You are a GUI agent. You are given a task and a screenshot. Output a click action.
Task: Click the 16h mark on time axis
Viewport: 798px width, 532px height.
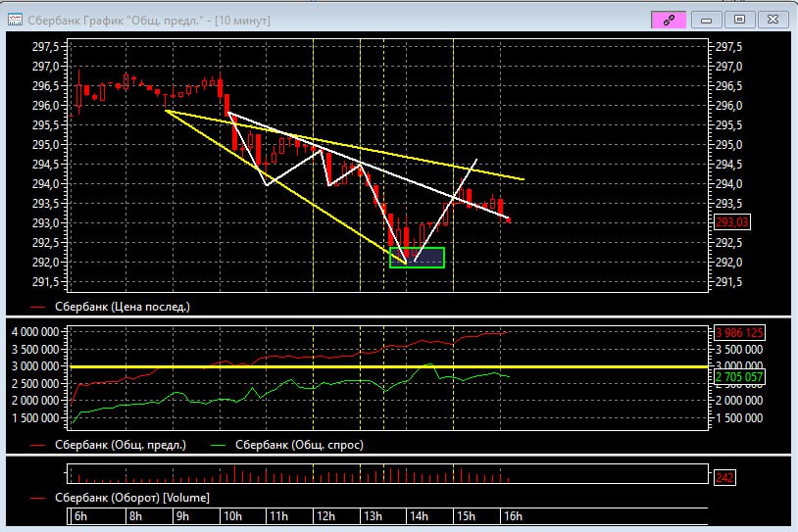coord(512,516)
